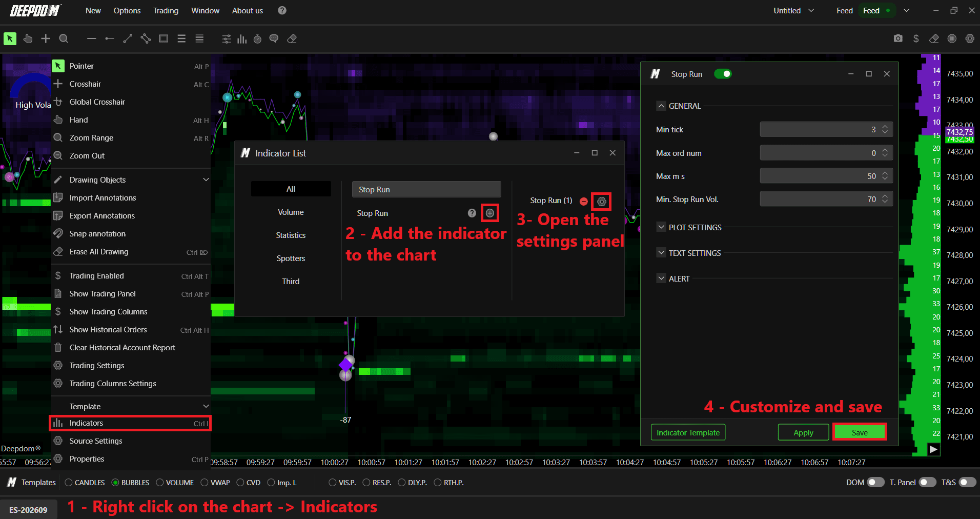This screenshot has height=519, width=980.
Task: Open the sliders settings icon in the toolbar
Action: tap(227, 39)
